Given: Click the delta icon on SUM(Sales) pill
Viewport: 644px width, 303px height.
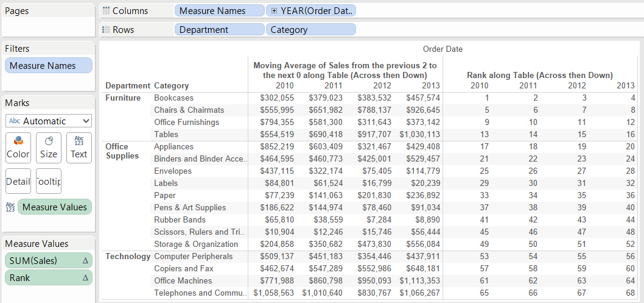Looking at the screenshot, I should (x=85, y=261).
